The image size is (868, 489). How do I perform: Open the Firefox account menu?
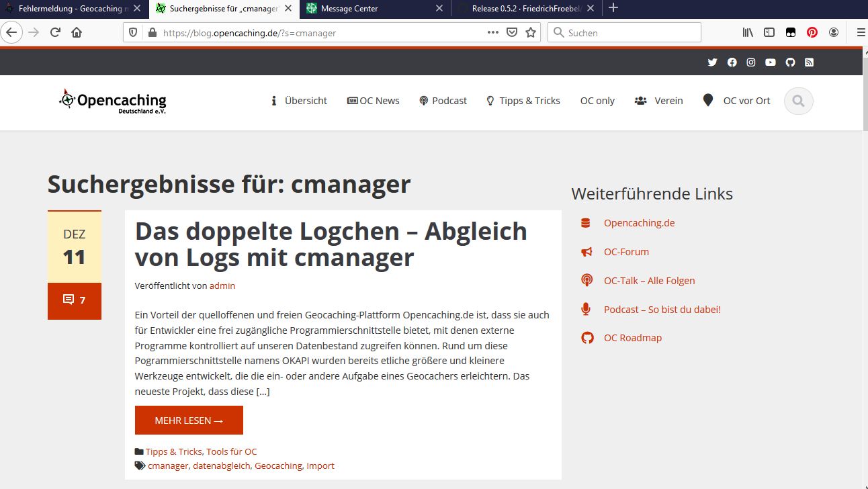coord(834,32)
